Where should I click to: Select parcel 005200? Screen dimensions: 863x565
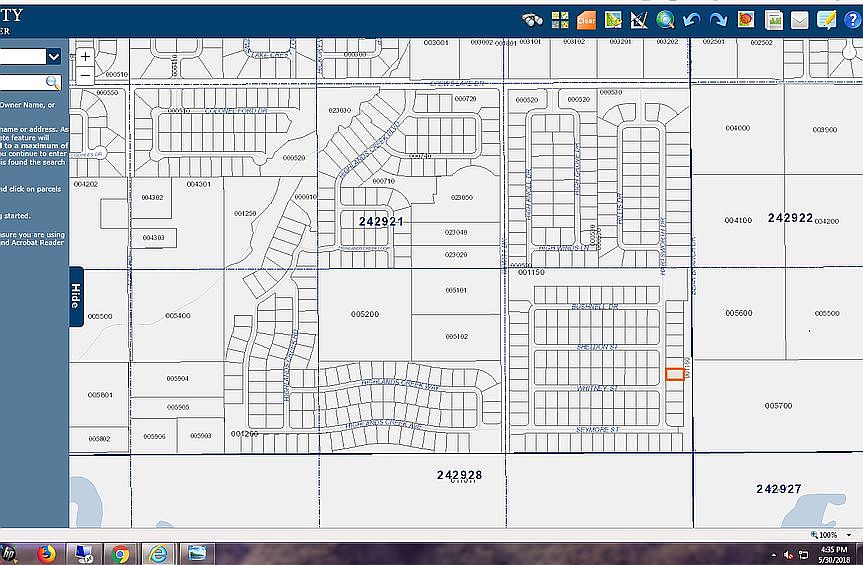click(x=365, y=314)
